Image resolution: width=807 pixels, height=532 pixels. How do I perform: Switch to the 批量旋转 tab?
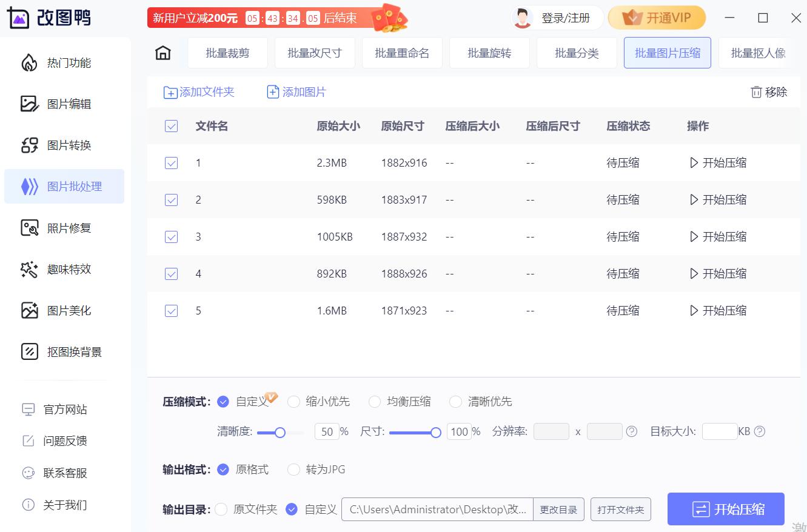(489, 53)
